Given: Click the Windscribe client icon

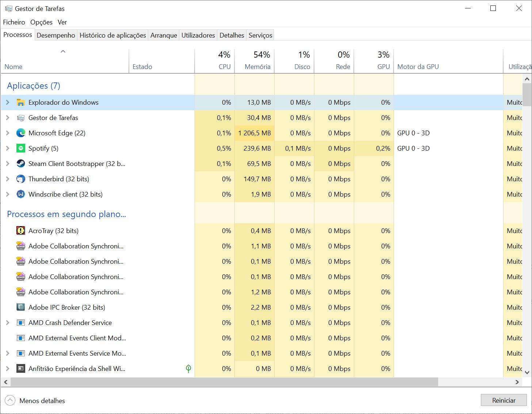Looking at the screenshot, I should [x=21, y=194].
